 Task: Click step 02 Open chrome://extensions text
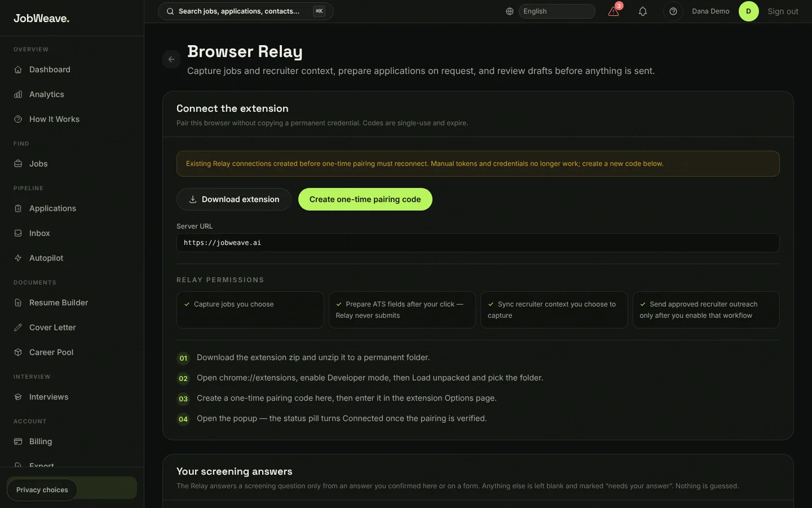point(370,378)
